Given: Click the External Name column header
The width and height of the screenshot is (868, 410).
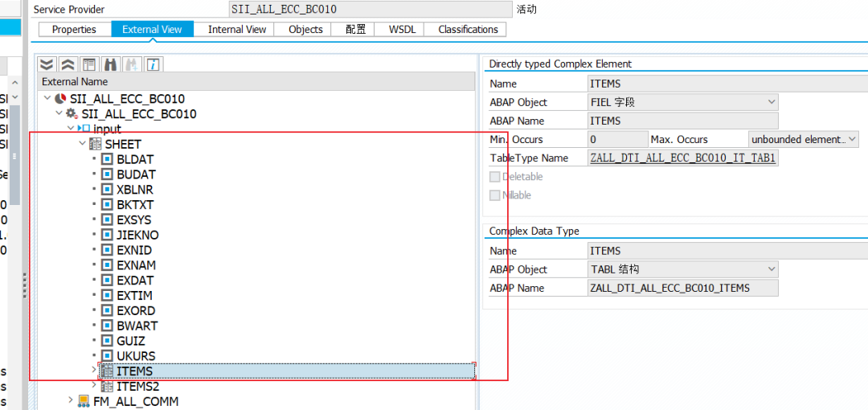Looking at the screenshot, I should point(256,82).
